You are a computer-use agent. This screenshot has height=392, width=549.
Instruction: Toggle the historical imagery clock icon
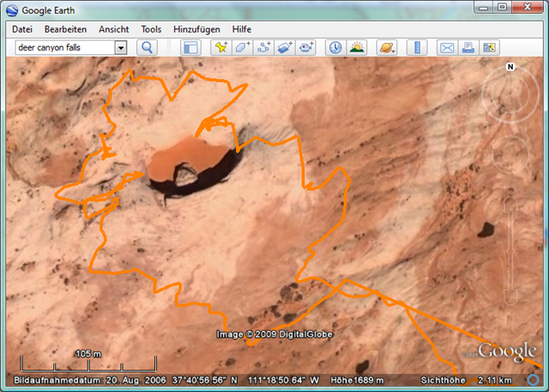point(335,48)
